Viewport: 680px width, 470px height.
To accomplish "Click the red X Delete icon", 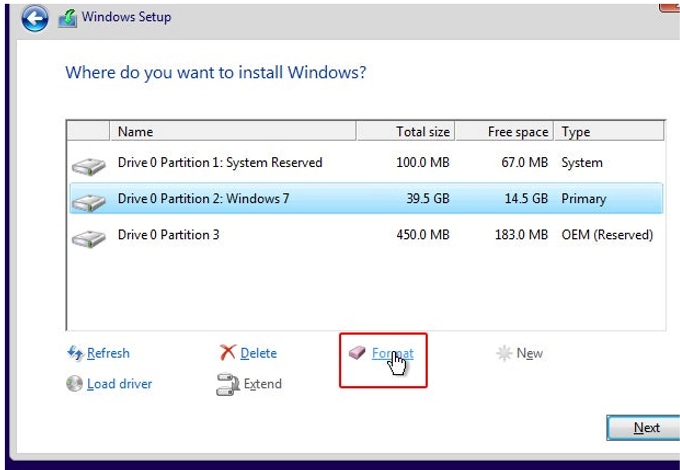I will tap(228, 353).
